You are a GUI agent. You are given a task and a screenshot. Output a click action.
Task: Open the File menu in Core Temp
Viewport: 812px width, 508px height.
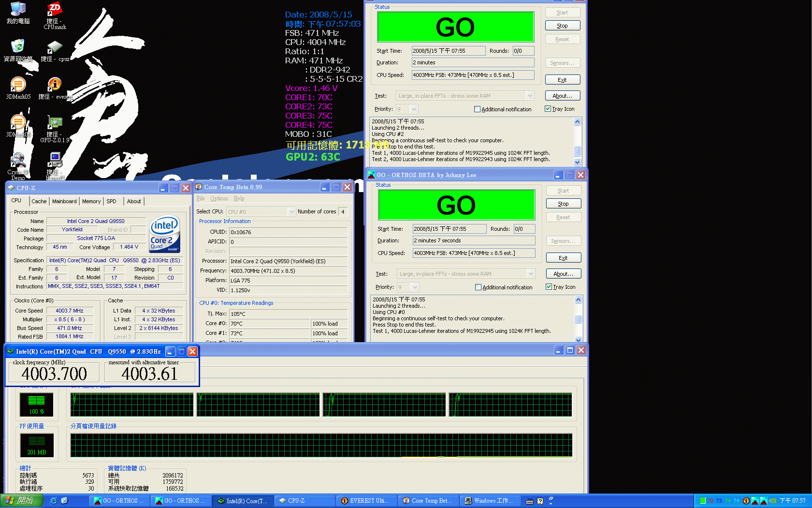[x=201, y=198]
